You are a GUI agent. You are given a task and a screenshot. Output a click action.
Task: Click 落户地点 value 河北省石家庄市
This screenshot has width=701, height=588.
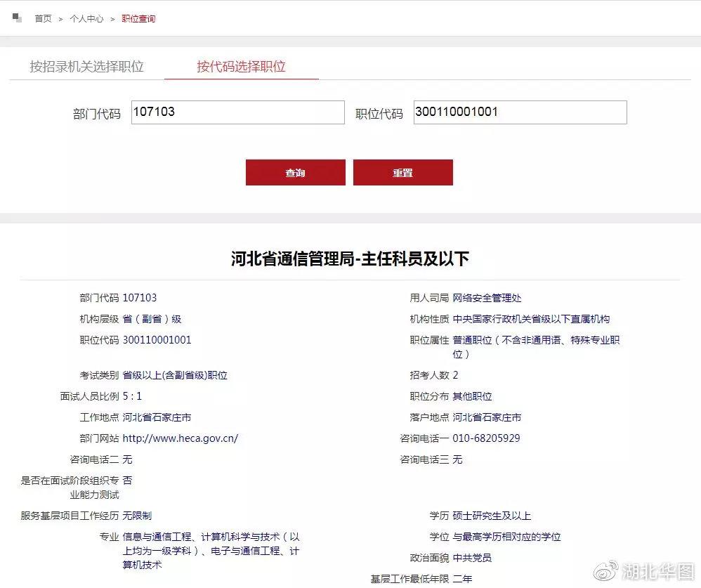click(x=487, y=417)
